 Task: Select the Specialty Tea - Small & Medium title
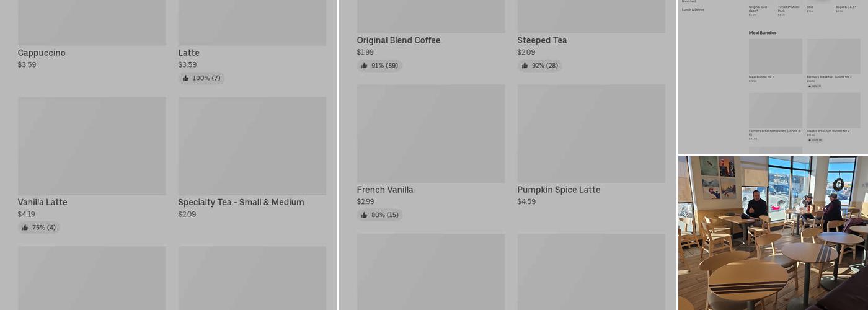(241, 202)
